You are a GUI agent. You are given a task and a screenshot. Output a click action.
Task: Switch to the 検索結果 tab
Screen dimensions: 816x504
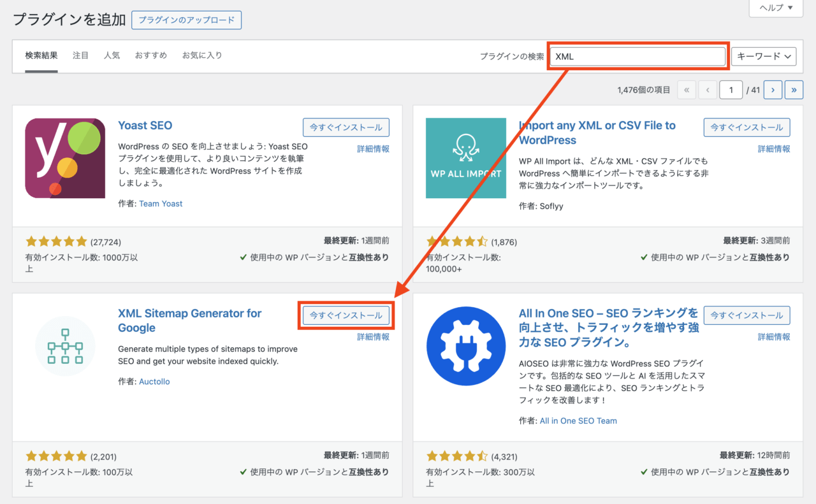[x=41, y=55]
